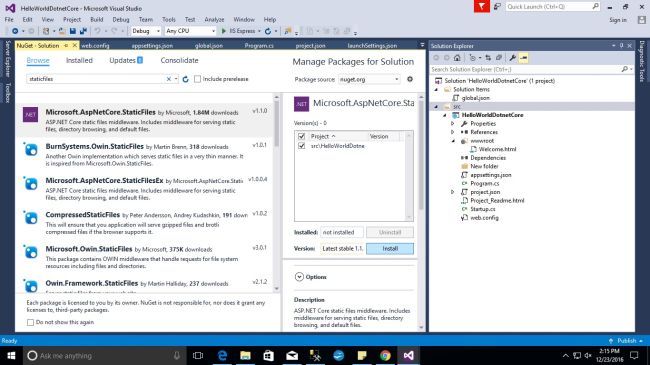Switch to the Consolidate tab
The image size is (650, 365).
(x=179, y=61)
